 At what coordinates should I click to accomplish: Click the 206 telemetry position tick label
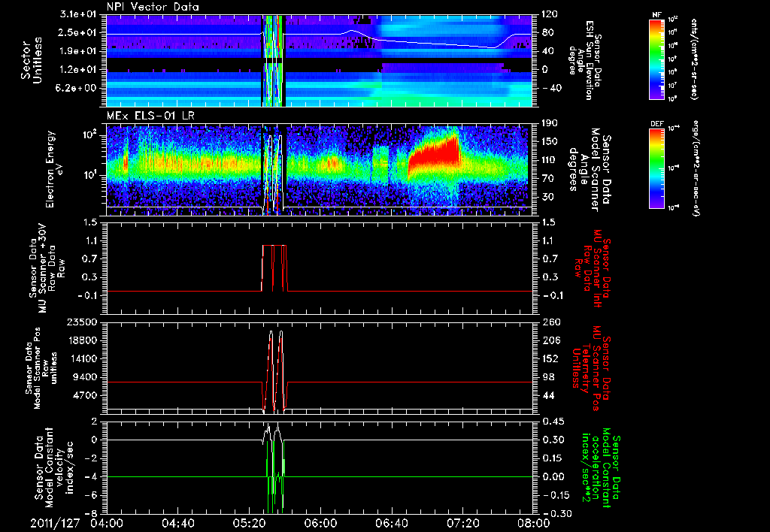click(x=550, y=340)
